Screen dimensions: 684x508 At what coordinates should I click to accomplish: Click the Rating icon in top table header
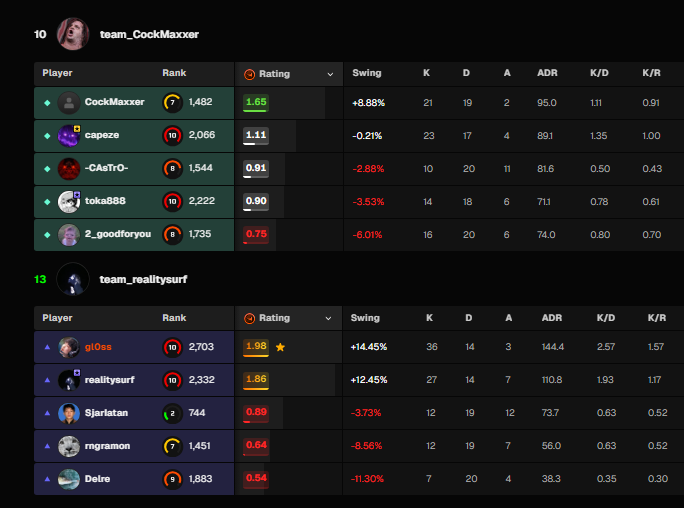[250, 74]
